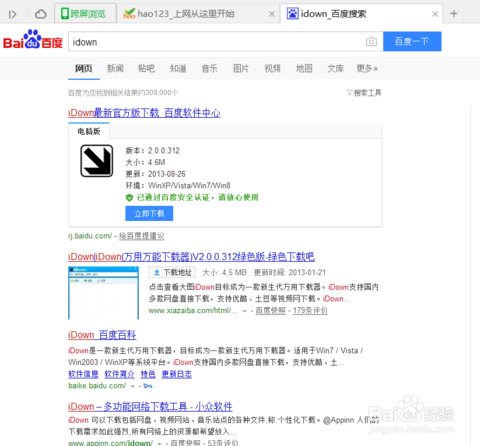Click the 百度一下 search button

click(x=412, y=41)
